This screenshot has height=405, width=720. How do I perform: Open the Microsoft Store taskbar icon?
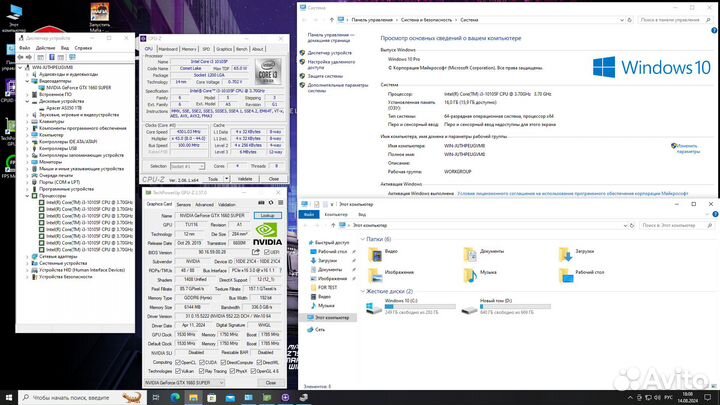tap(212, 398)
